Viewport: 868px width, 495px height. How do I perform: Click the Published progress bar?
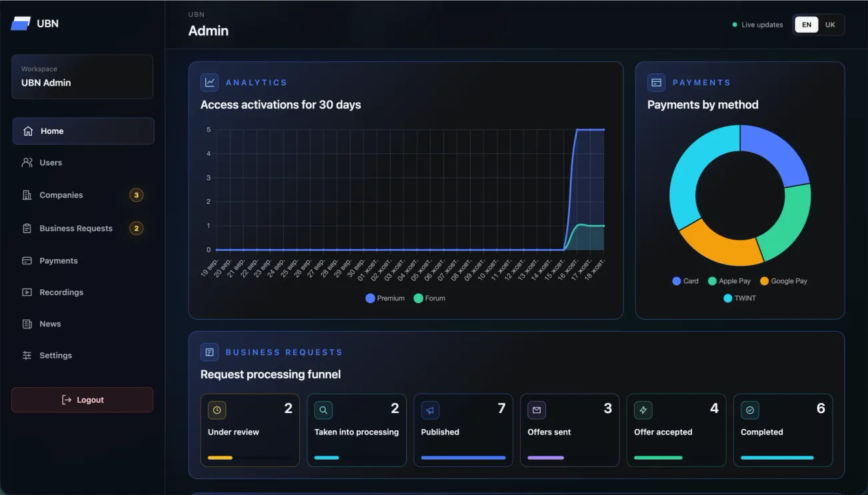click(463, 458)
